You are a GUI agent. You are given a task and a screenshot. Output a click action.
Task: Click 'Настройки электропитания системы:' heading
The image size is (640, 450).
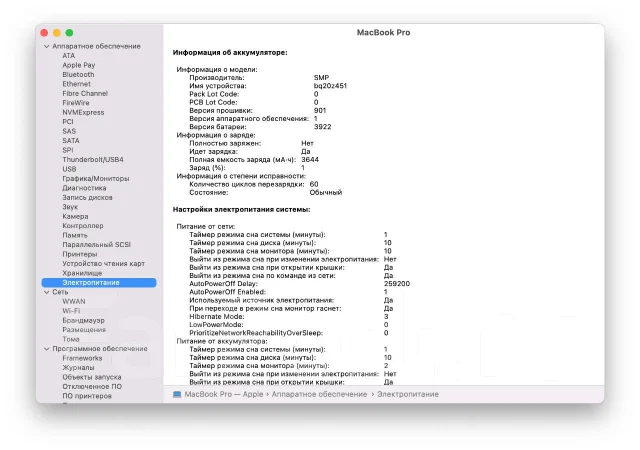click(241, 209)
